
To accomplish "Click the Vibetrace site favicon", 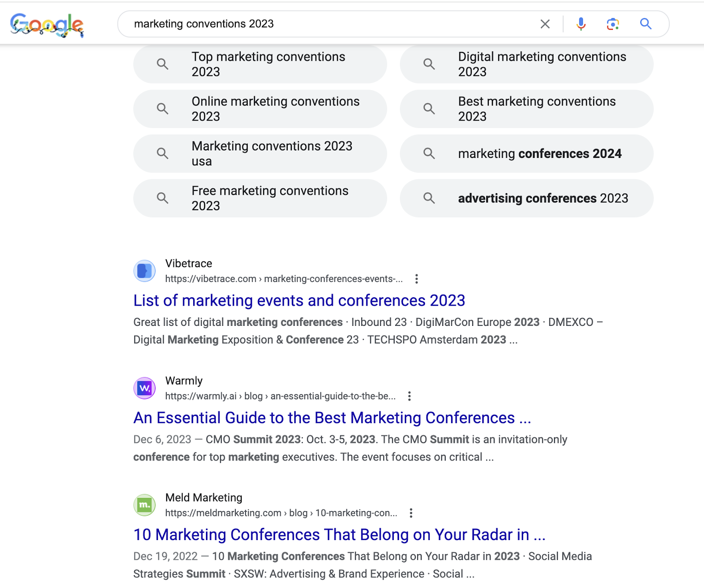I will (x=144, y=271).
